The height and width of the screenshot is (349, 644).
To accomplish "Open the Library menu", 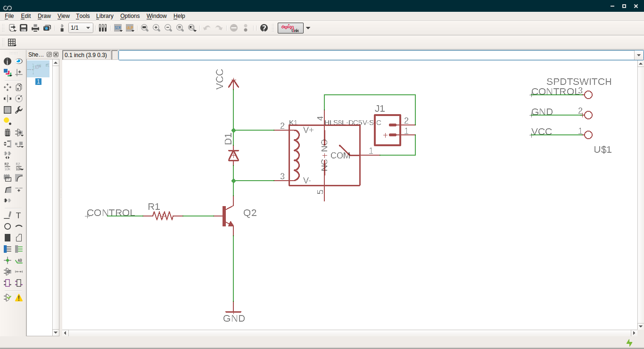I will 105,16.
